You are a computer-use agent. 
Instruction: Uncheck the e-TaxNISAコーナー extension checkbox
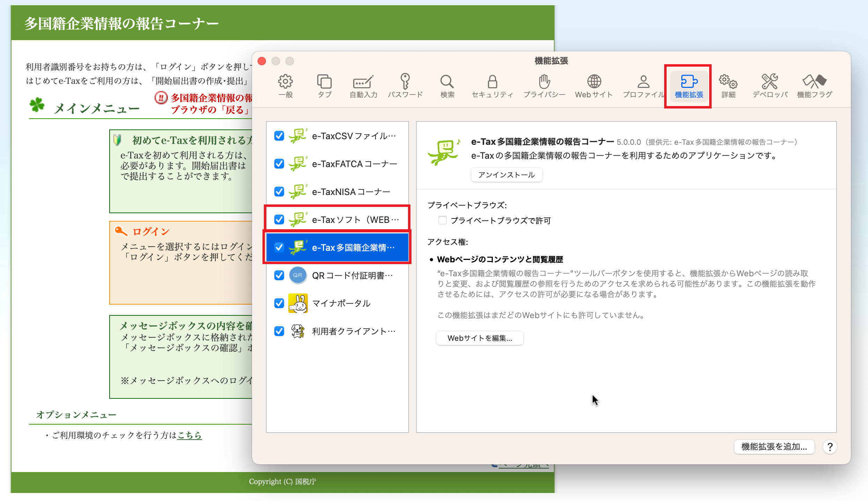point(279,192)
